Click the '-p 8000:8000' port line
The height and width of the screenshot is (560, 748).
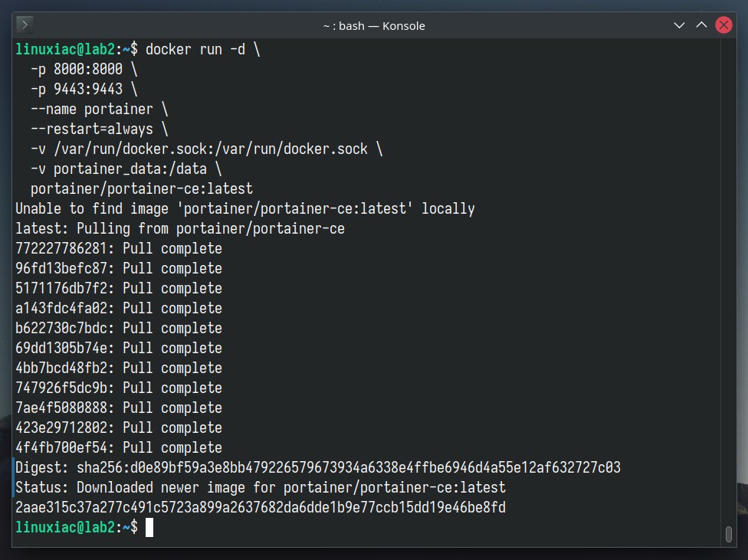(77, 69)
